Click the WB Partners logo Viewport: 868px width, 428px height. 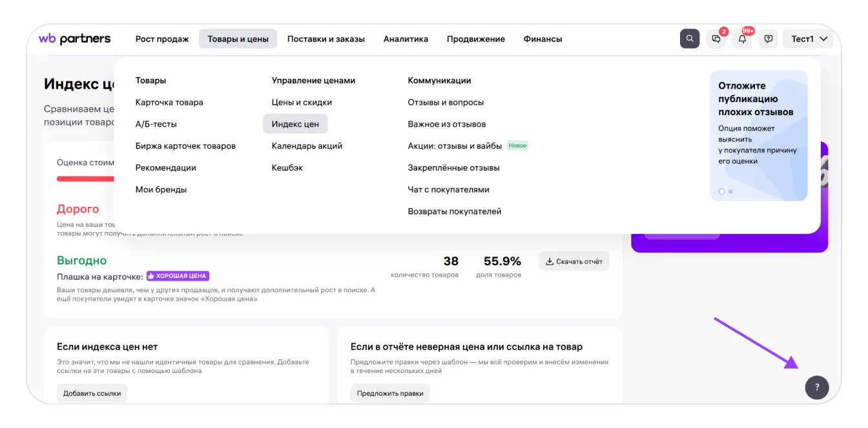[74, 39]
